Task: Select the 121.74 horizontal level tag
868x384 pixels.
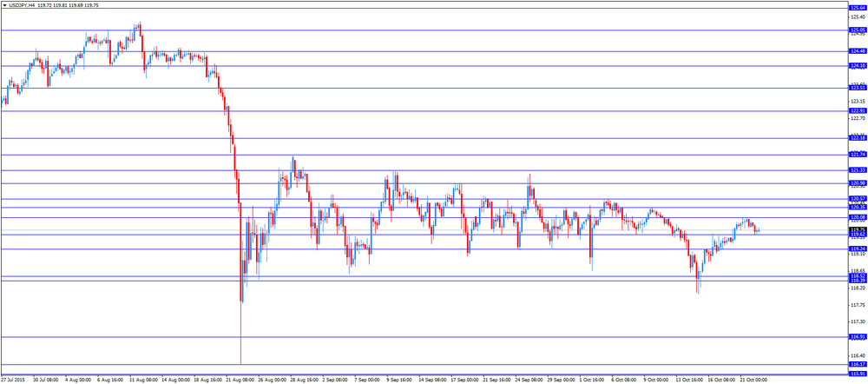Action: 858,155
